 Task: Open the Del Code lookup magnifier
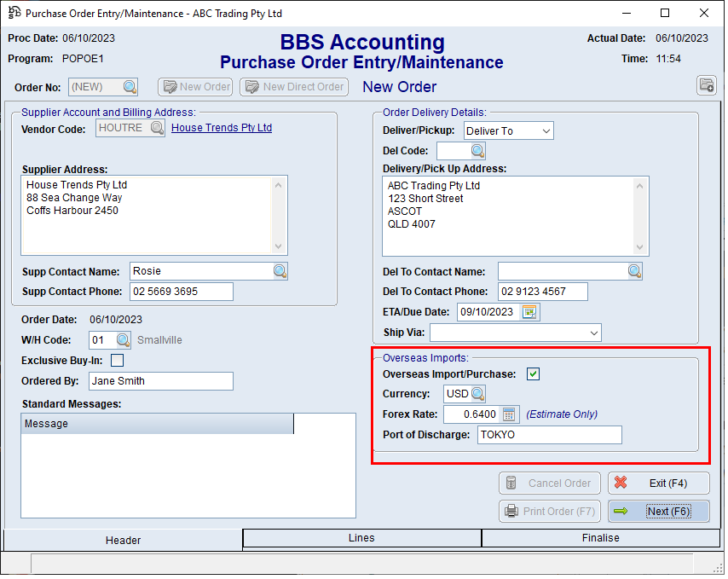477,151
